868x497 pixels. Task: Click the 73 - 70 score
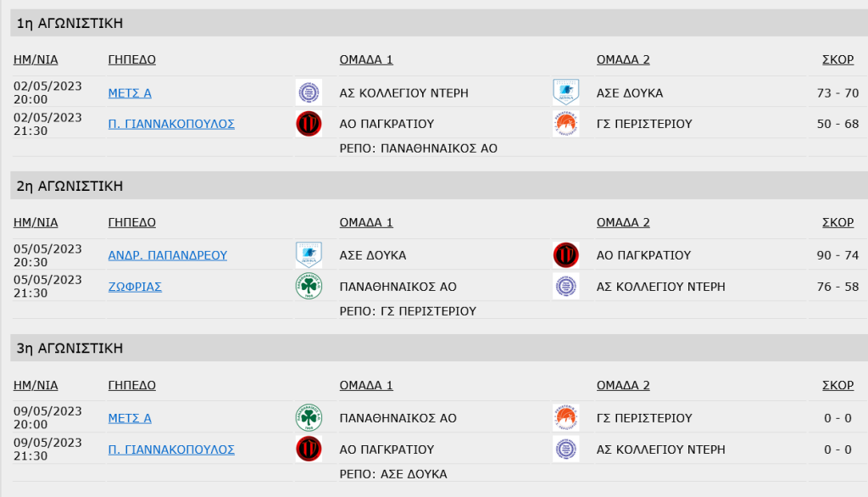pyautogui.click(x=837, y=93)
